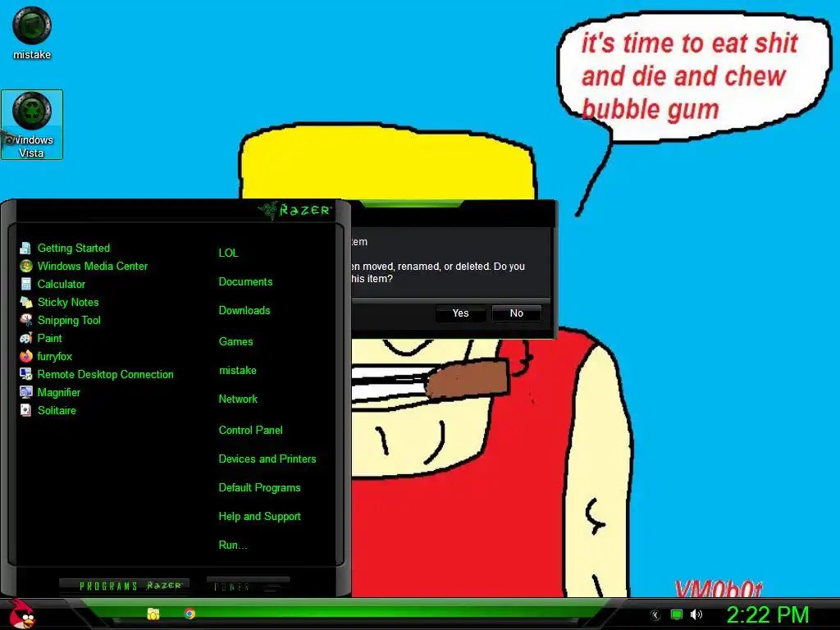Click No in the dialog
This screenshot has width=840, height=630.
(x=517, y=313)
